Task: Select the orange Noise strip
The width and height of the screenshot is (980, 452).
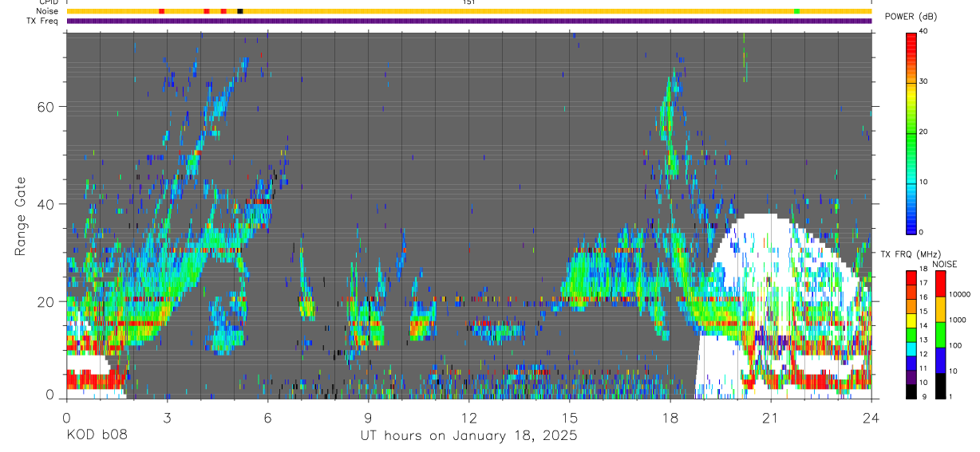Action: (469, 11)
